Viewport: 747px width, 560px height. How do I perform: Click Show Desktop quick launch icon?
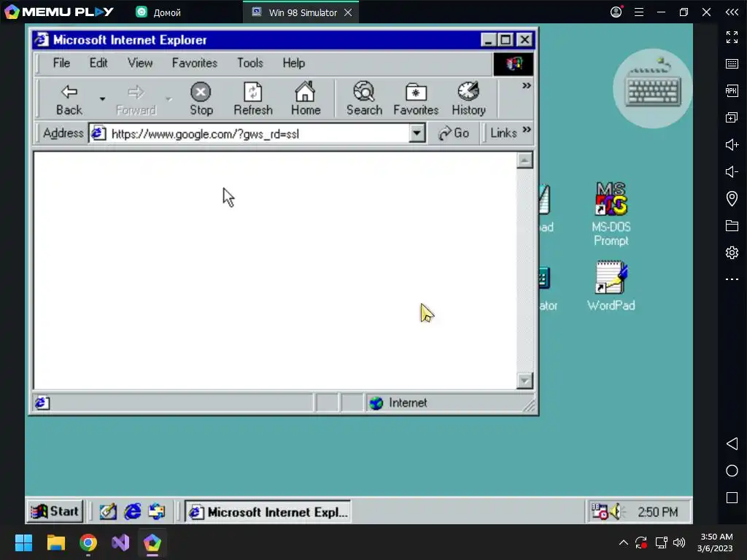pyautogui.click(x=108, y=512)
